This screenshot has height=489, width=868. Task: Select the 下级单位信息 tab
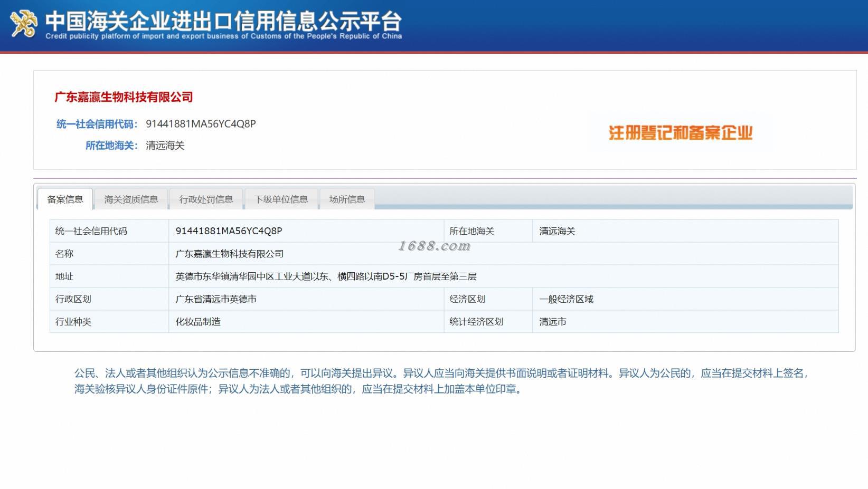(281, 199)
